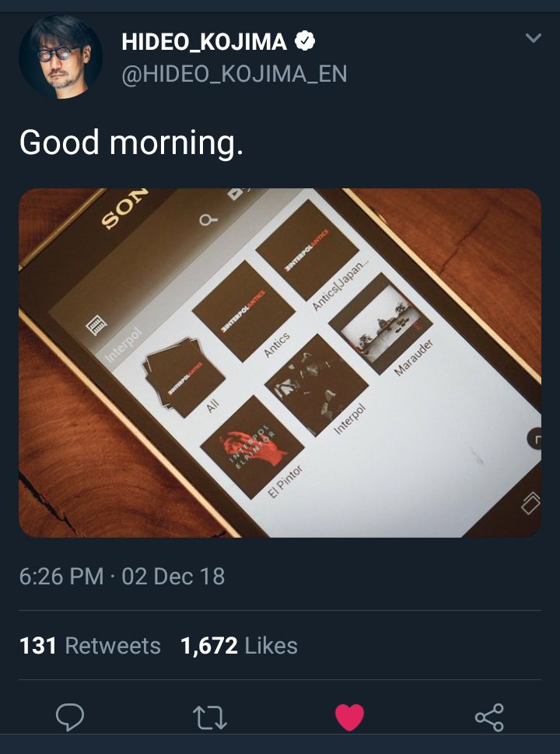Open the HIDEO_KOJIMA display name profile
This screenshot has height=754, width=560.
pyautogui.click(x=205, y=42)
